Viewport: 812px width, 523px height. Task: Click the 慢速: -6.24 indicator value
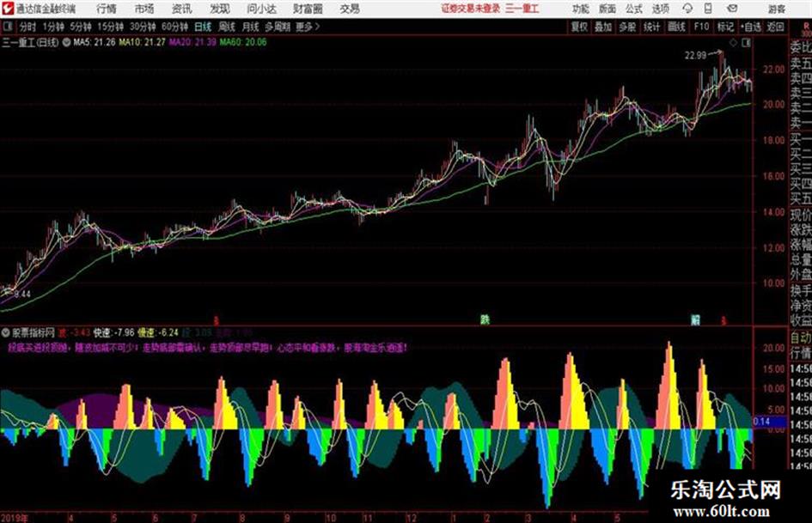(158, 332)
